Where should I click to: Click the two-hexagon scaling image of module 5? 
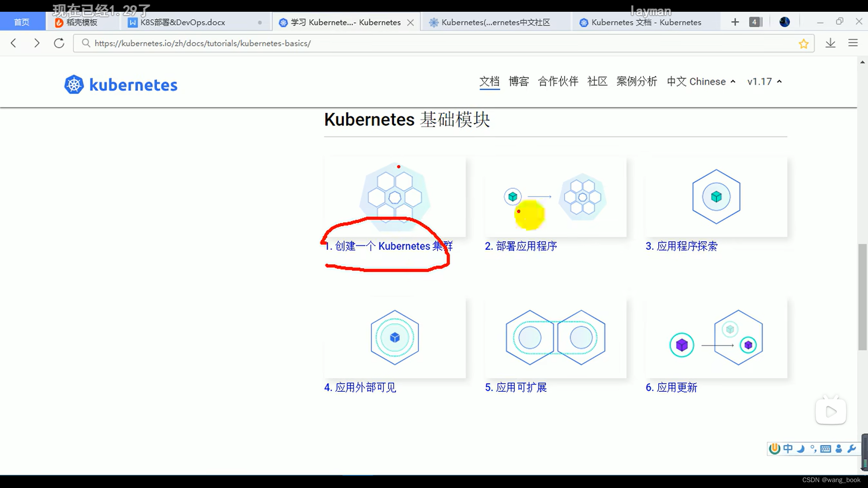556,338
